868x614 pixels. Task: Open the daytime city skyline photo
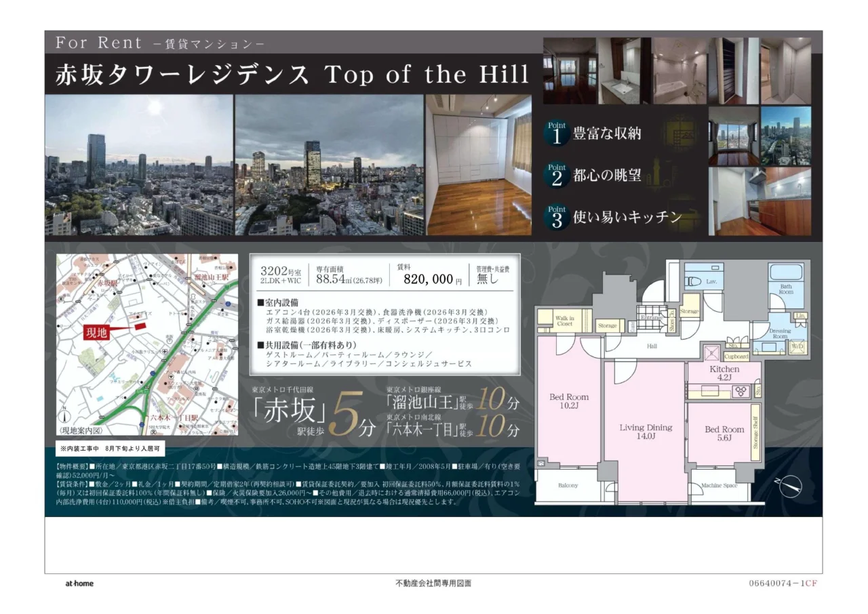point(139,165)
